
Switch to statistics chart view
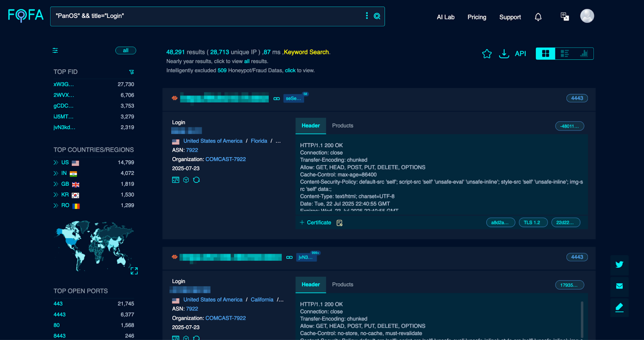(x=584, y=54)
